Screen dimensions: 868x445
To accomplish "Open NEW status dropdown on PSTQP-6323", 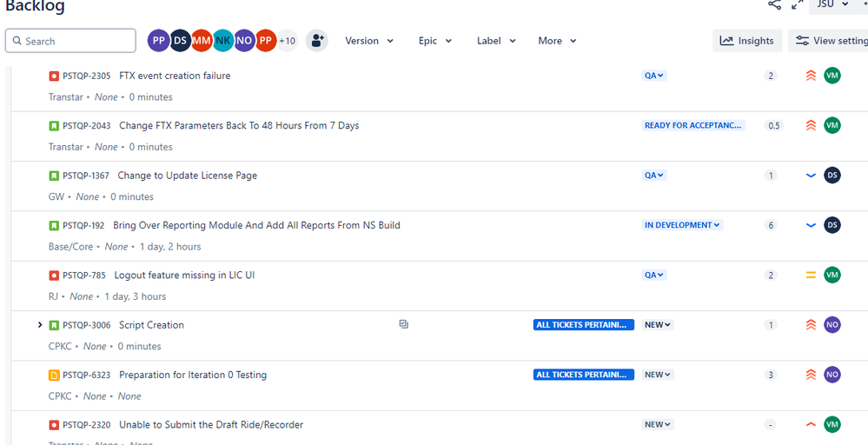I will coord(659,375).
